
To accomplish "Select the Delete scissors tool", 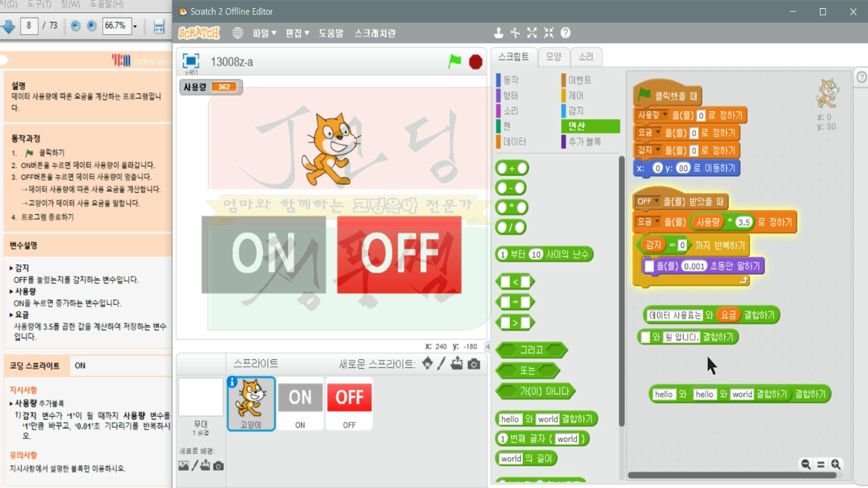I will 515,33.
